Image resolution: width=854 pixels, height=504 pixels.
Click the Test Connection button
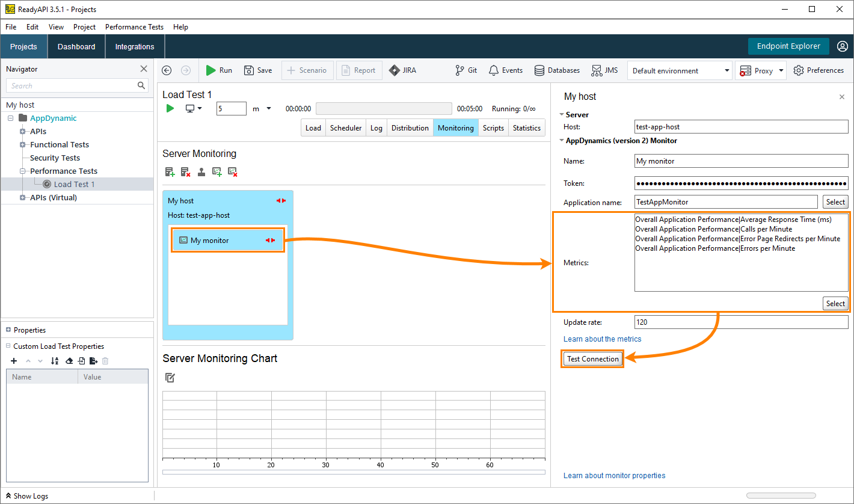[x=592, y=358]
